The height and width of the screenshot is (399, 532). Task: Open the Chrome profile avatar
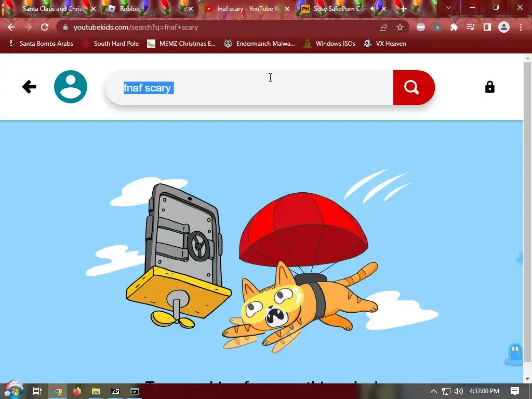click(x=504, y=28)
